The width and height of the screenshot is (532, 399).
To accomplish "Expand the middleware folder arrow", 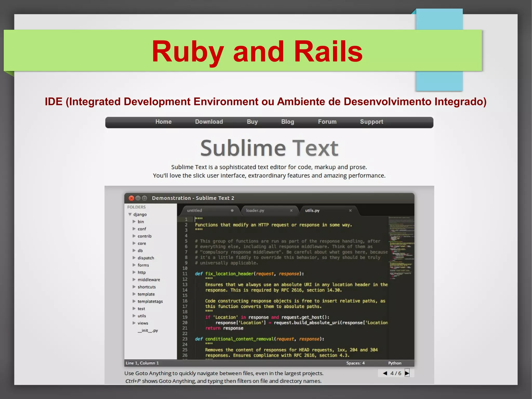I will [x=134, y=279].
